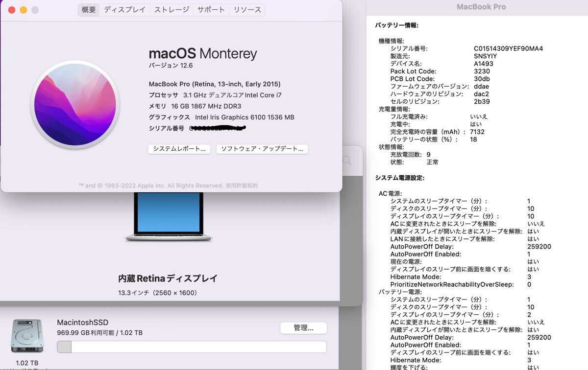Select the リソース tab

[x=247, y=10]
